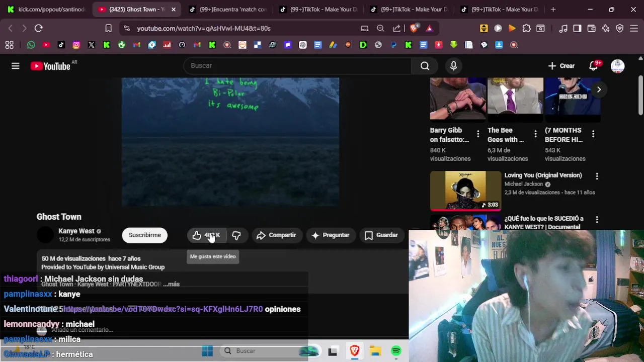Expand the description with …más
Image resolution: width=644 pixels, height=362 pixels.
point(171,284)
